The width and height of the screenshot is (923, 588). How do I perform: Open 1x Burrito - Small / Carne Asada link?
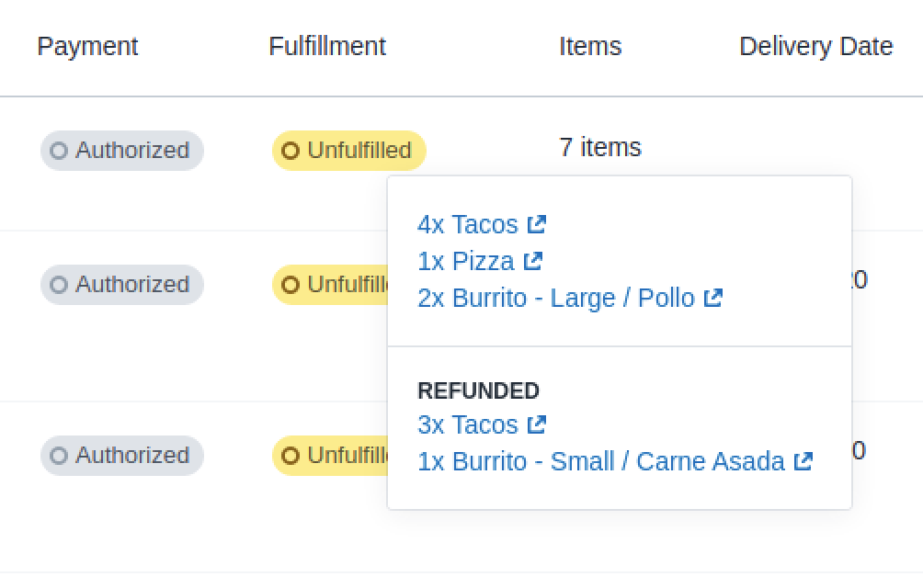pyautogui.click(x=600, y=461)
